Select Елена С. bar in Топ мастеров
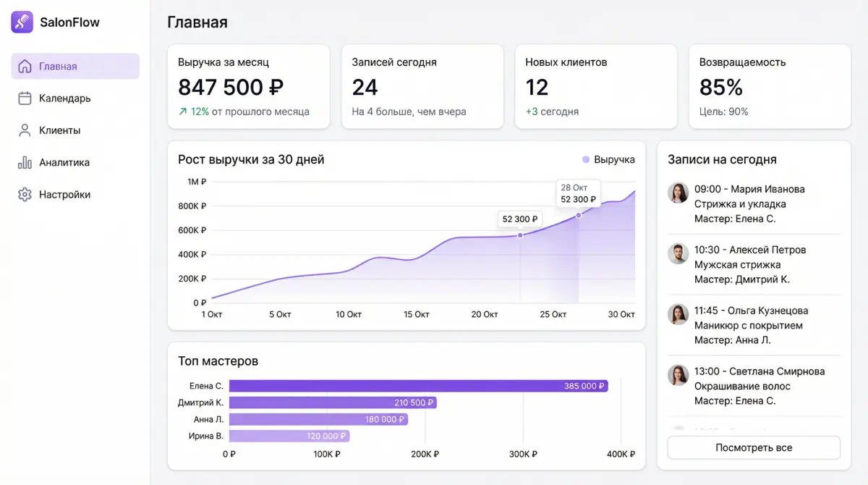 (x=419, y=386)
